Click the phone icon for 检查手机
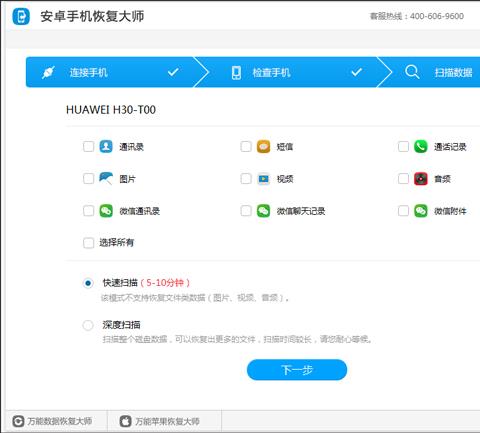Viewport: 480px width, 433px height. 236,72
